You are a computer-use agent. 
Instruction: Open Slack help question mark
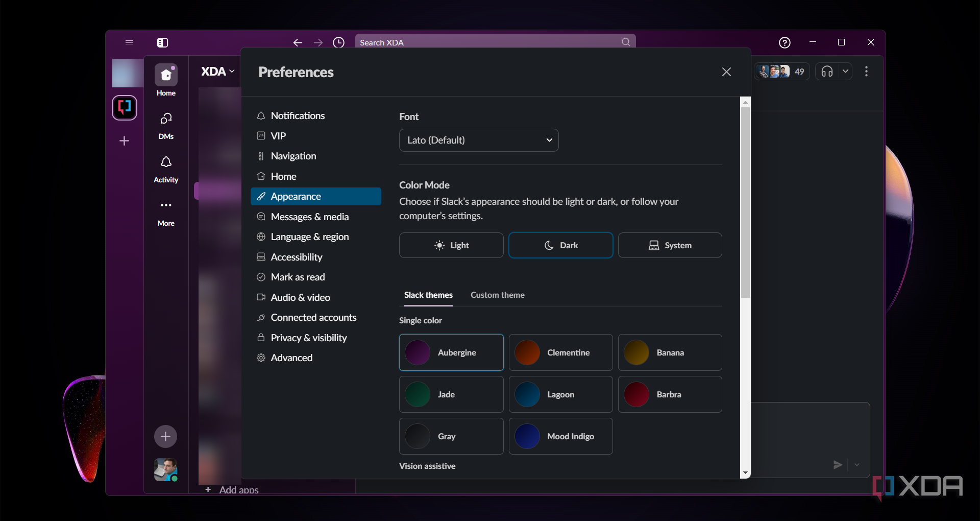[785, 42]
